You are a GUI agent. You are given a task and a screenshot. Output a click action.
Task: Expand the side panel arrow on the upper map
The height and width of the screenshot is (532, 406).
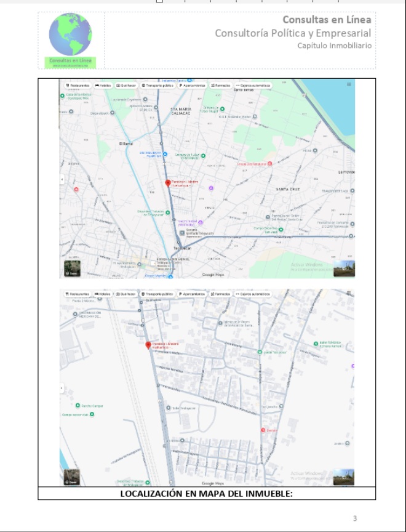pos(62,179)
